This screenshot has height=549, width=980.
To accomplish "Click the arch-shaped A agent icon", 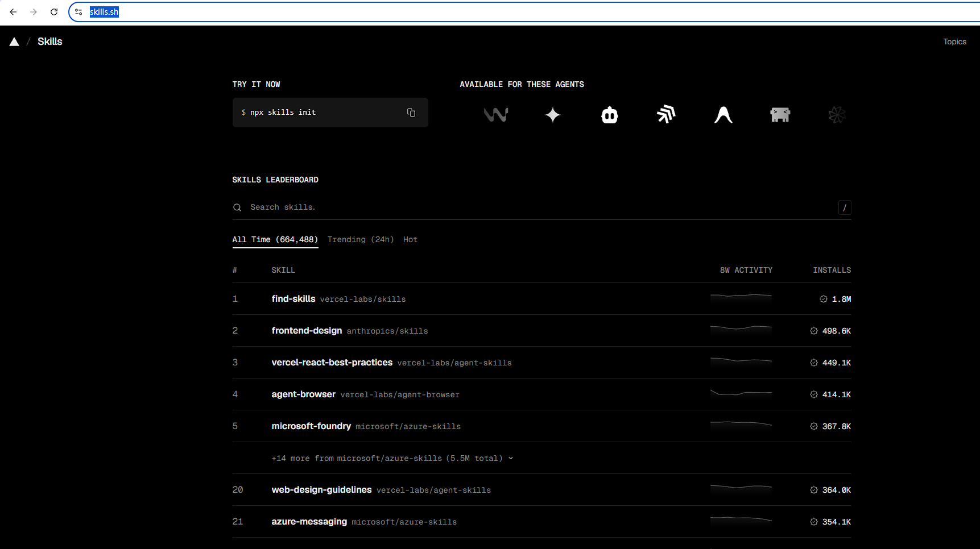I will pyautogui.click(x=723, y=115).
